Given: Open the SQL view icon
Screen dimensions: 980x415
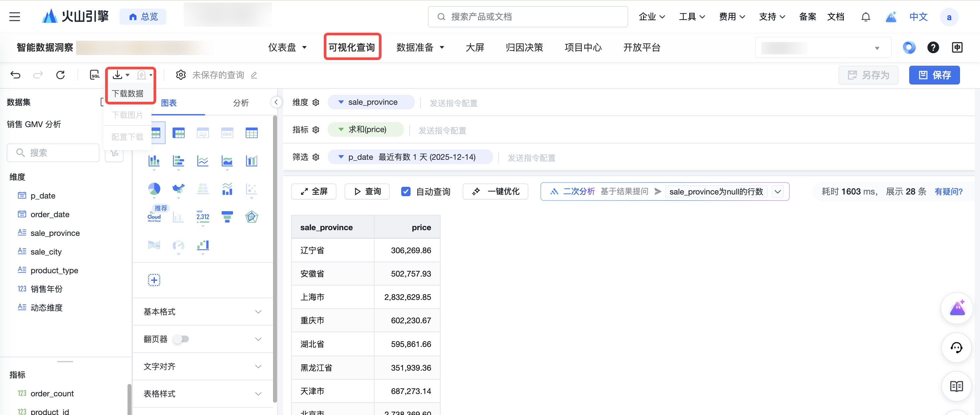Looking at the screenshot, I should point(94,75).
